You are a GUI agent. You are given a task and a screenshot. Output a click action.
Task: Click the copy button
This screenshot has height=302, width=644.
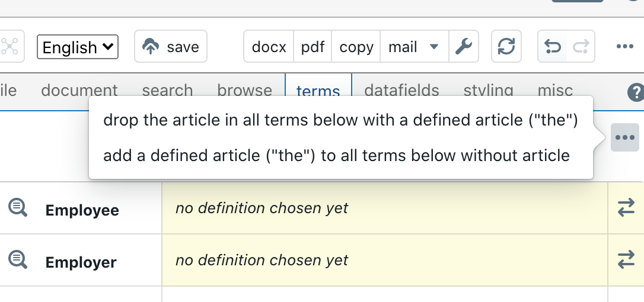(356, 46)
